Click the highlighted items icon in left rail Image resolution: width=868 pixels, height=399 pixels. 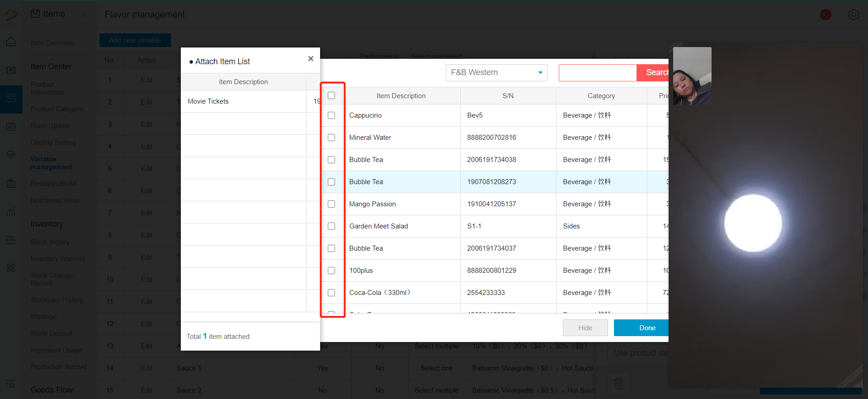[x=11, y=98]
